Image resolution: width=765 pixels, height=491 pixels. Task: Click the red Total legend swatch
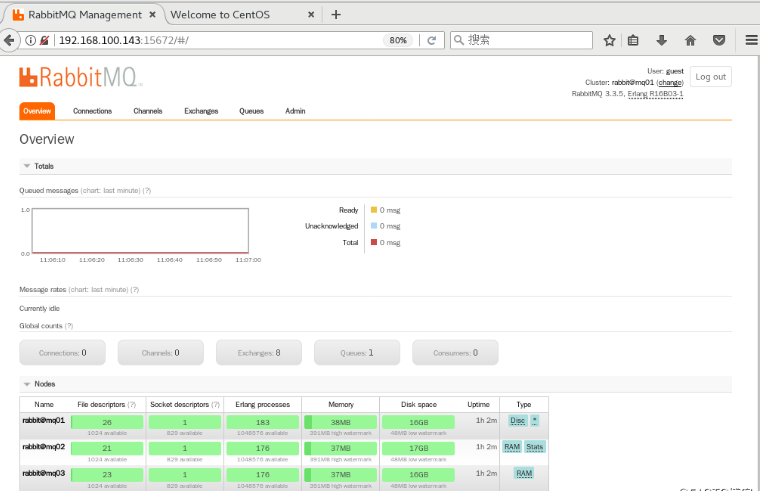click(374, 242)
